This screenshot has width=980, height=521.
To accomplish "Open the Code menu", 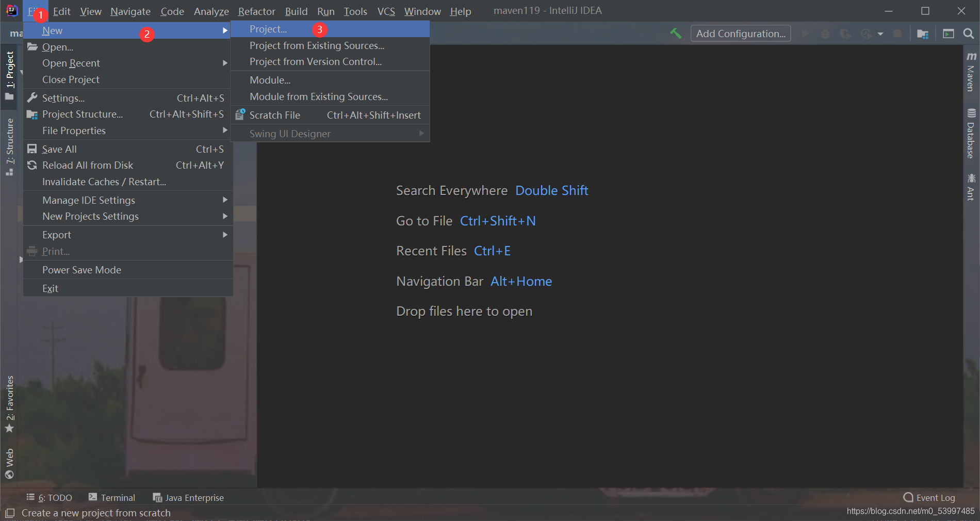I will (172, 11).
